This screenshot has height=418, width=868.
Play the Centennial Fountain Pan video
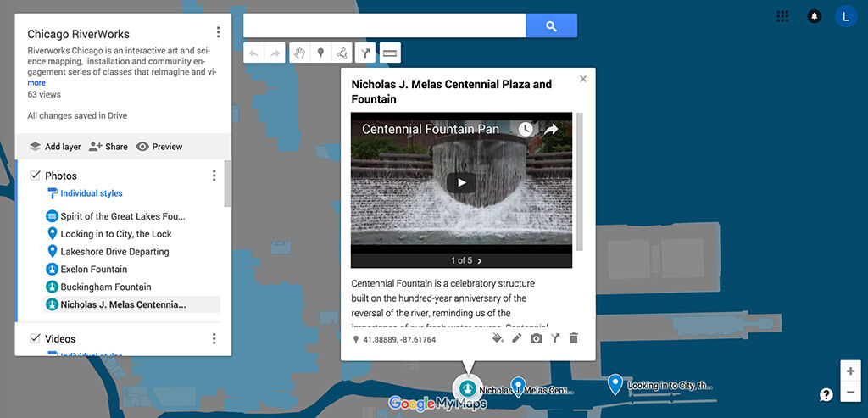[461, 182]
